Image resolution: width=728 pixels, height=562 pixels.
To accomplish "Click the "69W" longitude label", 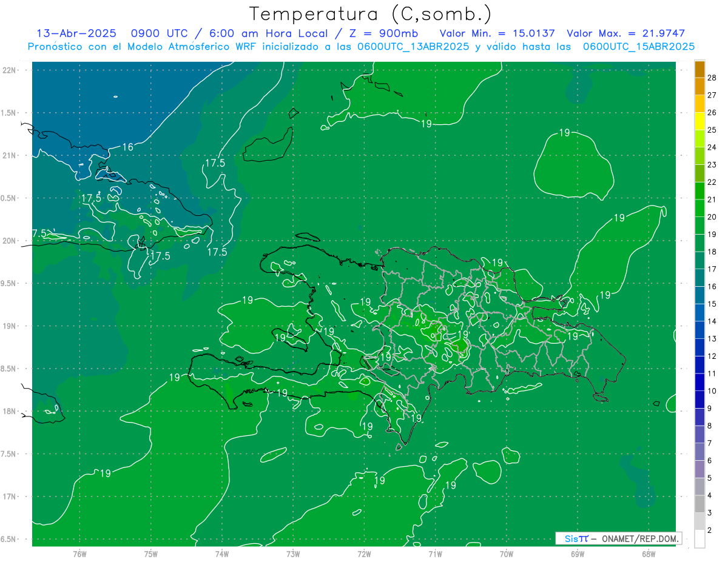I will (577, 554).
